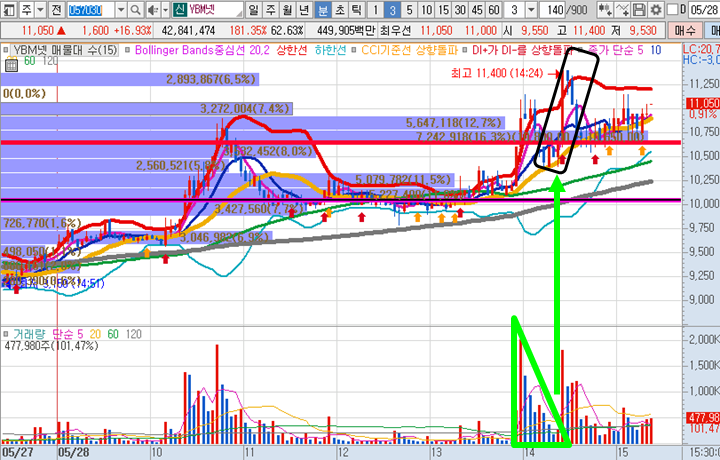Click the 상한선 upper band label

point(291,50)
